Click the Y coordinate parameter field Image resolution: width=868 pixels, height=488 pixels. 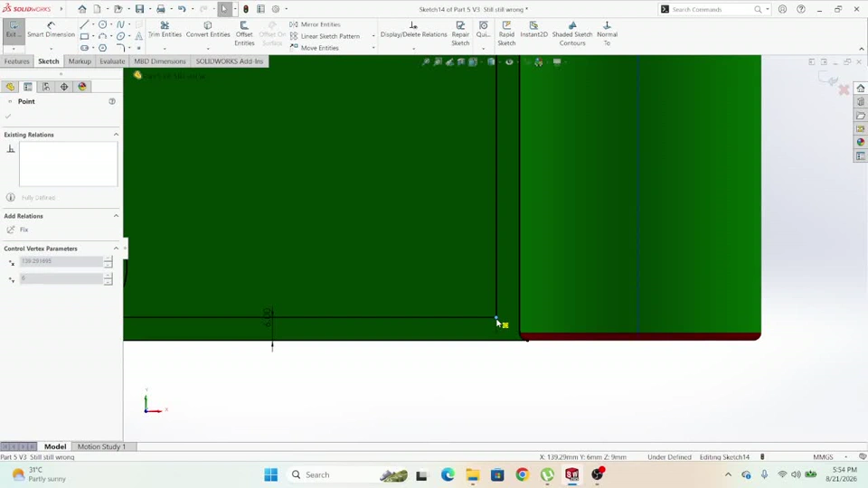[x=61, y=279]
